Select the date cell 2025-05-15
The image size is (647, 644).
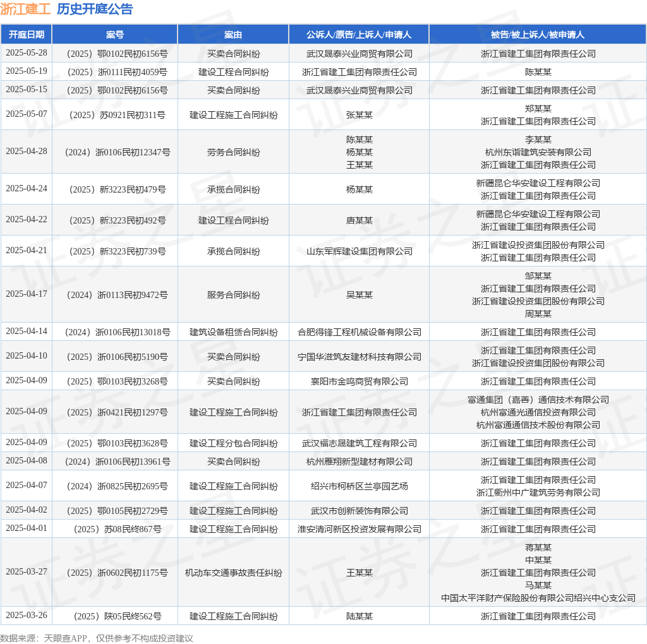click(x=27, y=90)
